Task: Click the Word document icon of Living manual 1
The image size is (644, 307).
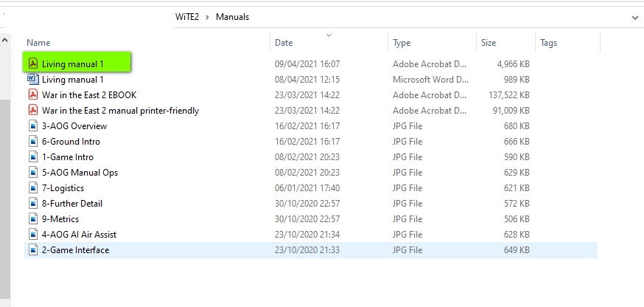Action: pos(33,79)
